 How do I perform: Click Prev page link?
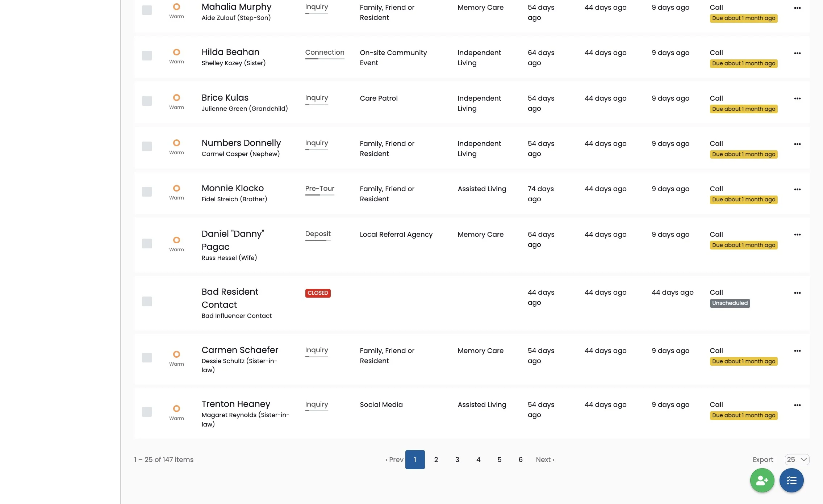pos(394,459)
